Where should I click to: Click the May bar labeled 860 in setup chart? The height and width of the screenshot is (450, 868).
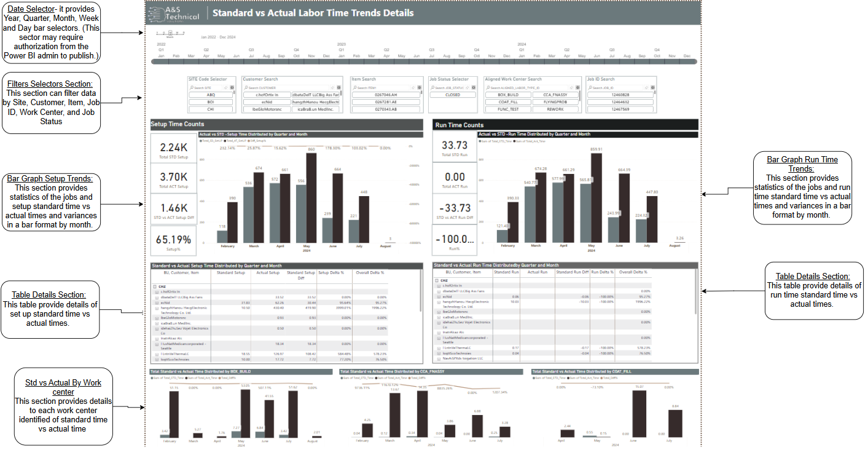pyautogui.click(x=311, y=199)
